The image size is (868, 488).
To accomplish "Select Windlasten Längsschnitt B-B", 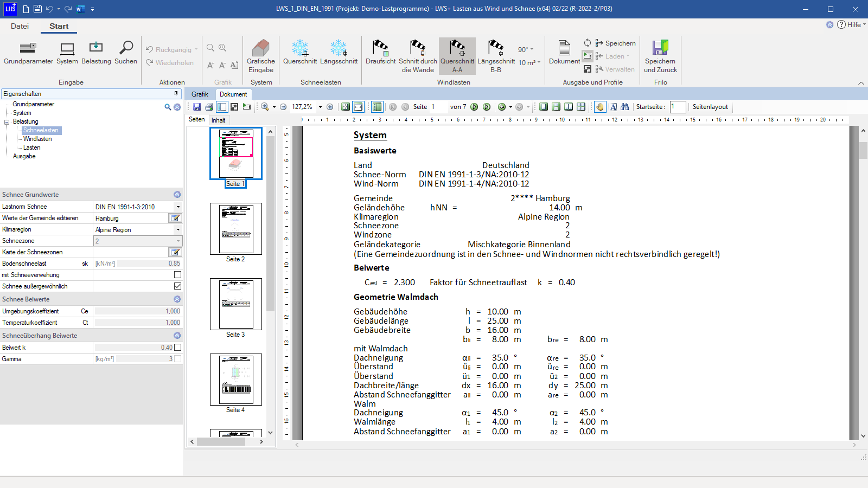I will click(x=496, y=56).
